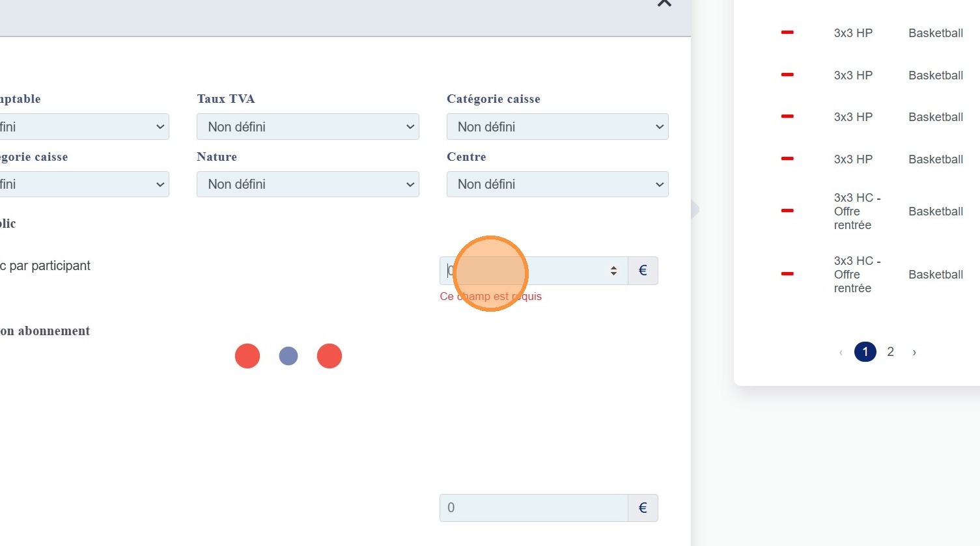Expand the Centre dropdown

pyautogui.click(x=557, y=184)
